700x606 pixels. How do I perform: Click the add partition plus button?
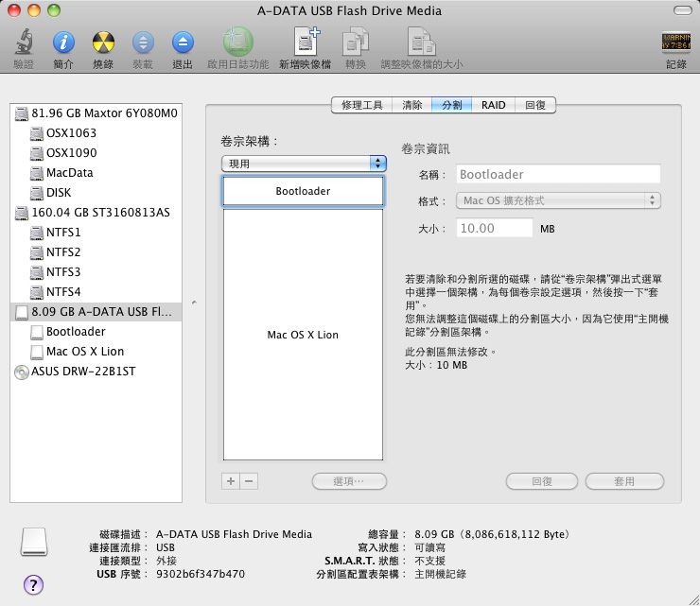coord(231,481)
